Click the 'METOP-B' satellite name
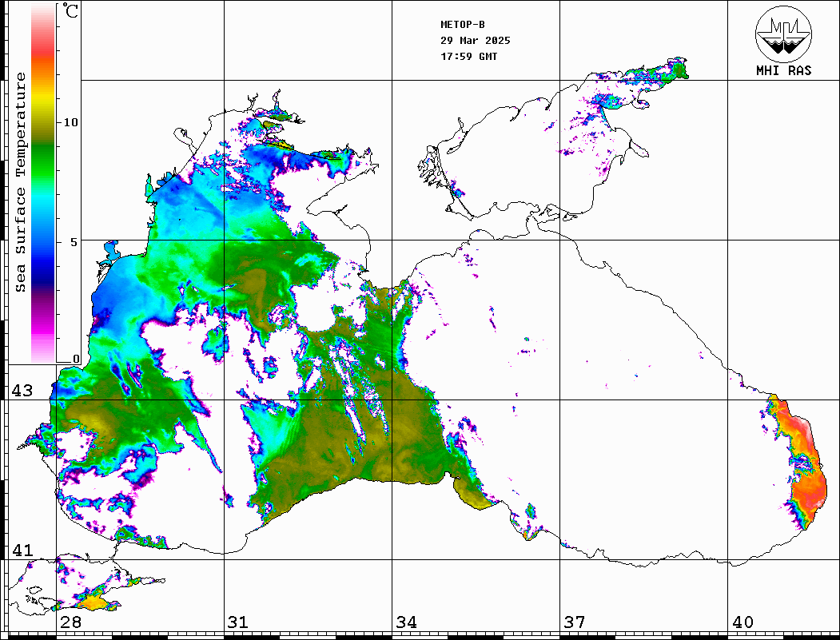Viewport: 840px width, 640px height. coord(462,25)
